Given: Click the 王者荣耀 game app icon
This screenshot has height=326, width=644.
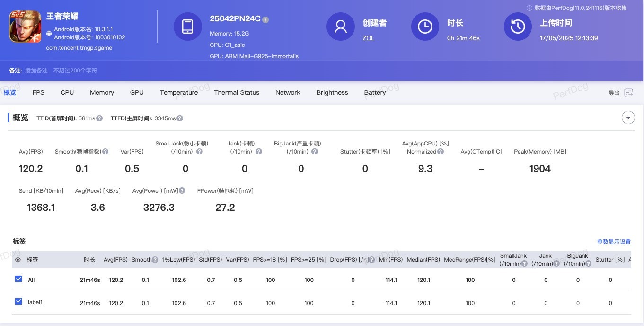Looking at the screenshot, I should point(26,27).
